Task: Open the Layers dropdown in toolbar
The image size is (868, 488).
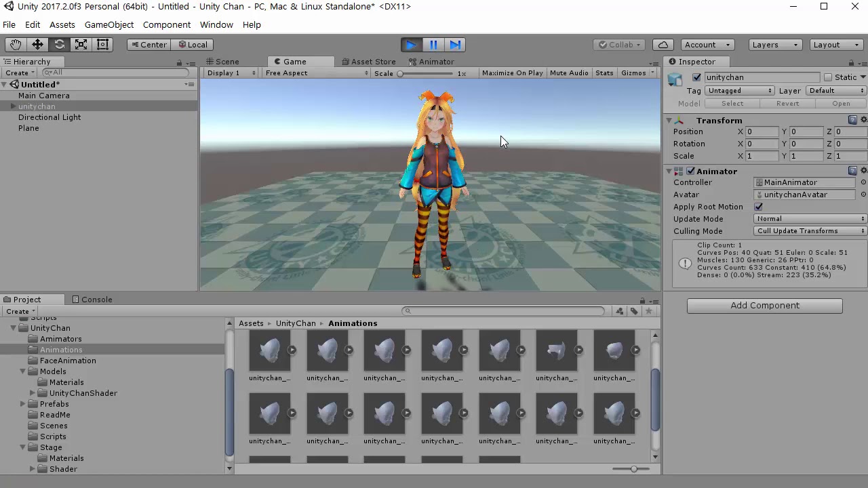Action: tap(776, 45)
